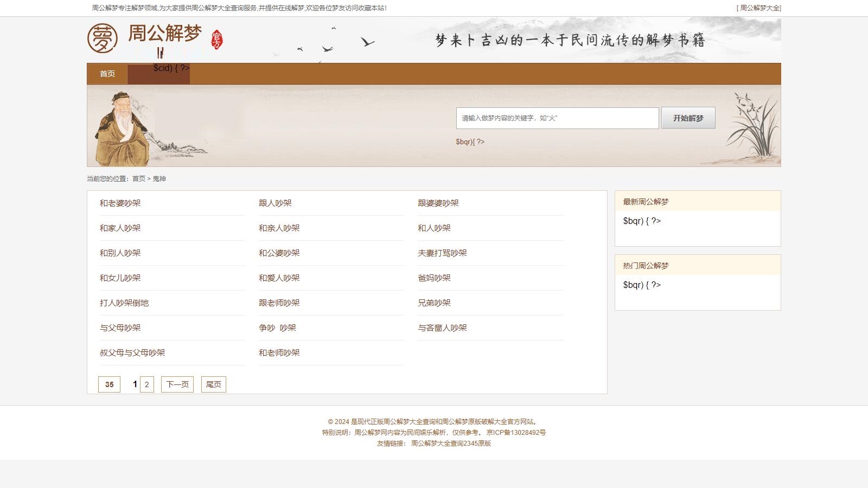Open the 和爱人吵架 dream entry
The height and width of the screenshot is (488, 868).
click(x=279, y=278)
